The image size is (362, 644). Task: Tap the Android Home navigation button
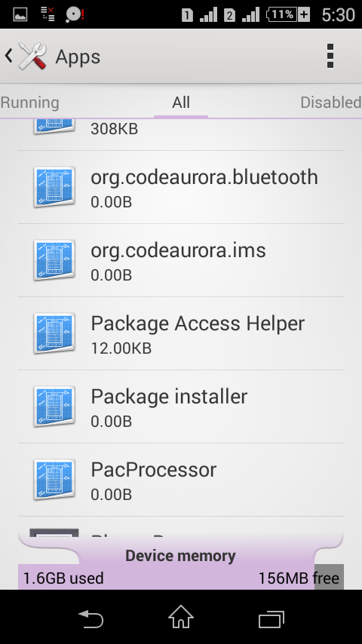click(181, 617)
